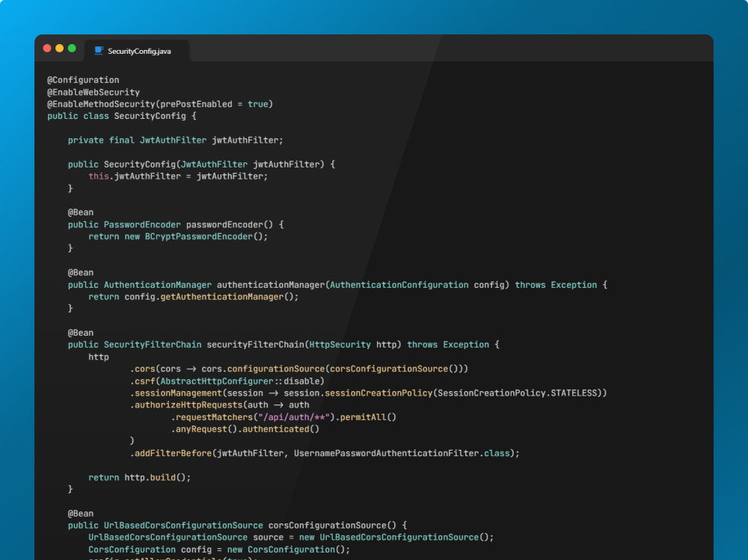Click the .addFilterBefore method call
This screenshot has width=748, height=560.
[x=171, y=453]
